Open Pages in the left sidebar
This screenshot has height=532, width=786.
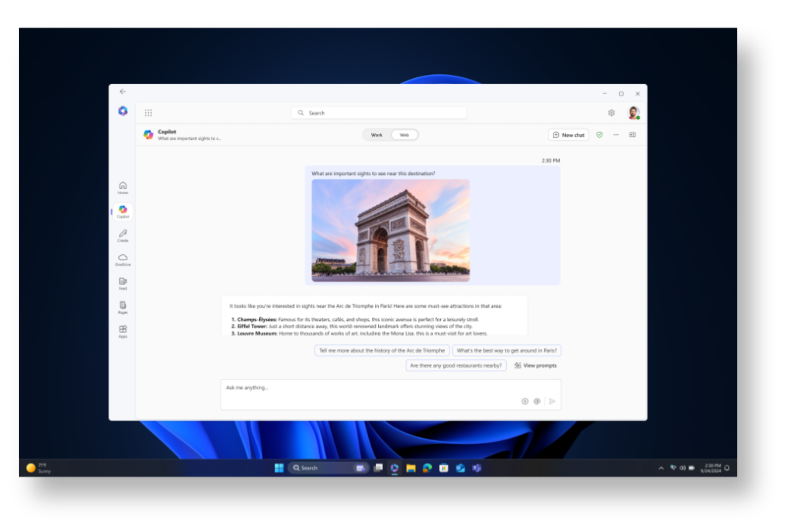tap(123, 307)
